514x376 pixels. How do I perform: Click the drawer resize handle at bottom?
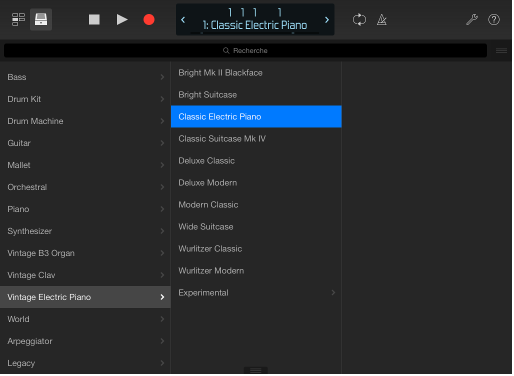256,370
